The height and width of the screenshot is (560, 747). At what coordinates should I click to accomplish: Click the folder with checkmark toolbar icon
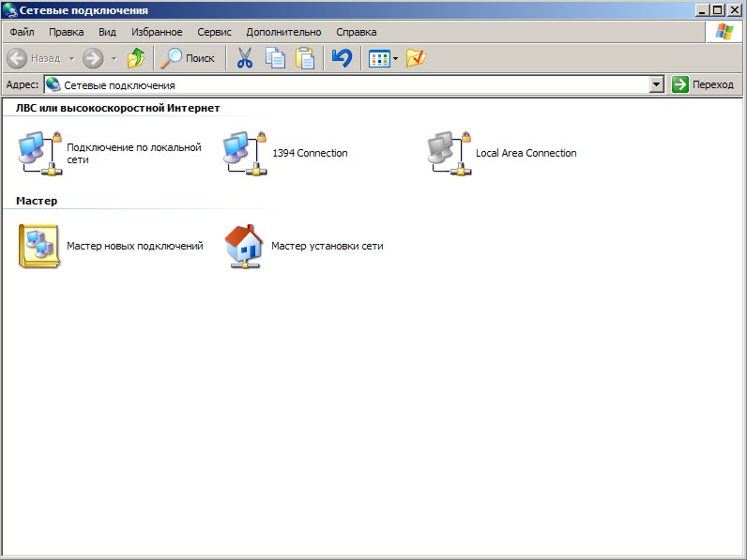pyautogui.click(x=416, y=58)
